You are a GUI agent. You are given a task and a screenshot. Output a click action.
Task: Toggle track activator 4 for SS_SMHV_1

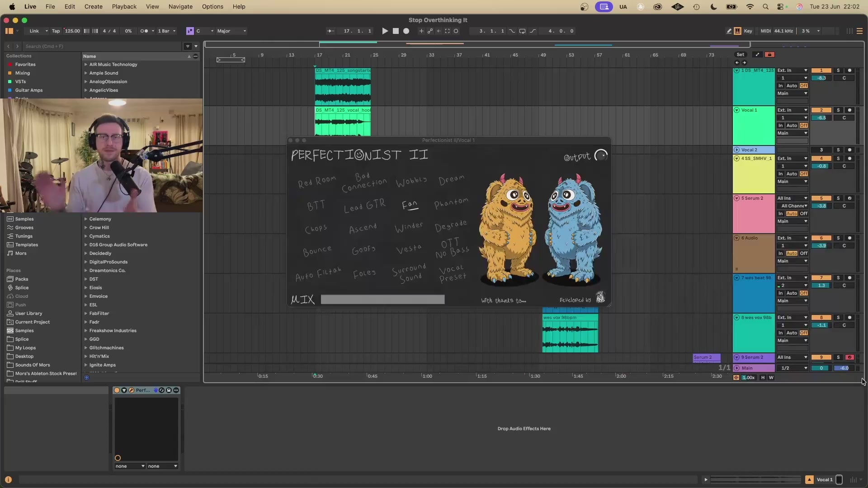pyautogui.click(x=821, y=159)
